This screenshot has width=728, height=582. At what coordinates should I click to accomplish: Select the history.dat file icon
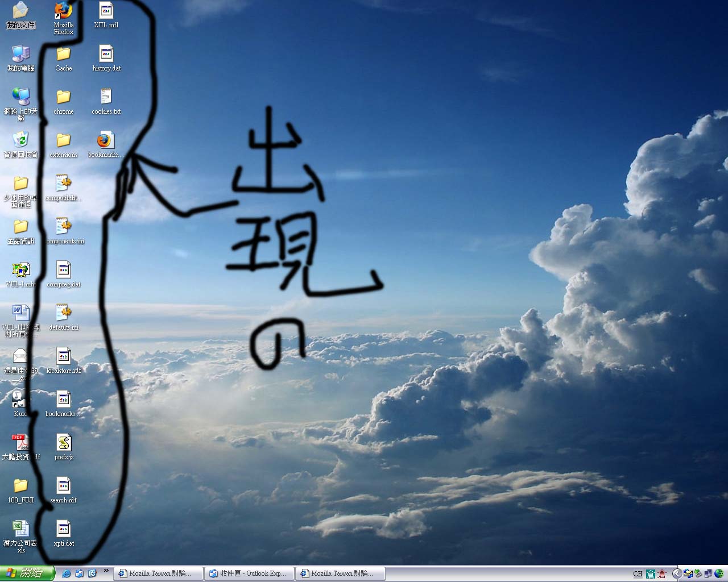tap(106, 59)
